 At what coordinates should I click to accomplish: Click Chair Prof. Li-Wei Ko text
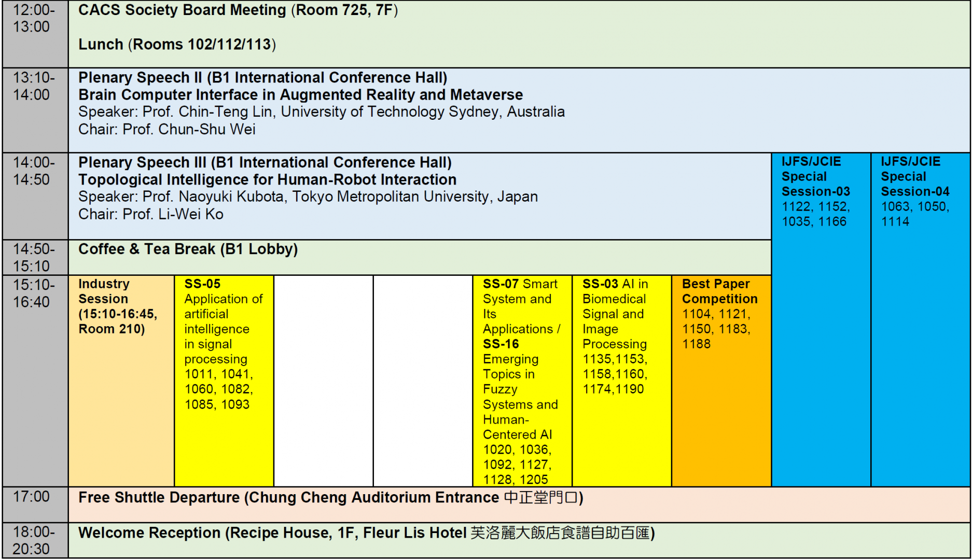click(150, 214)
